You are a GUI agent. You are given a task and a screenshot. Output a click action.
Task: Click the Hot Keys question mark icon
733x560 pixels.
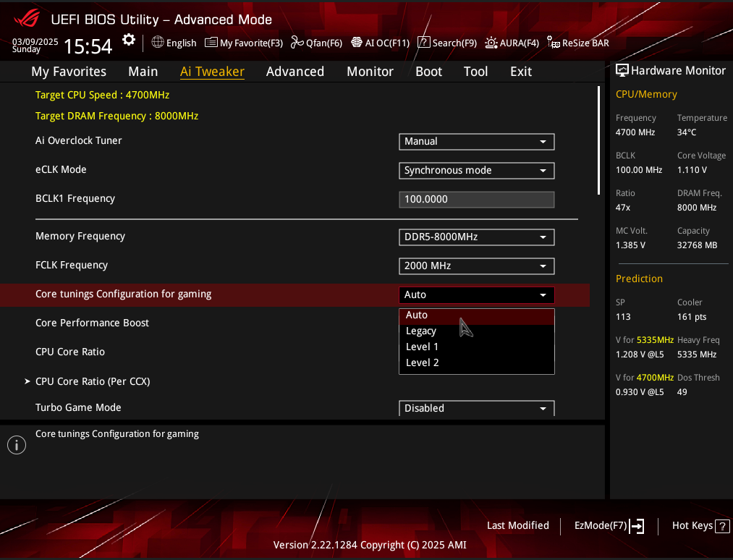point(721,526)
